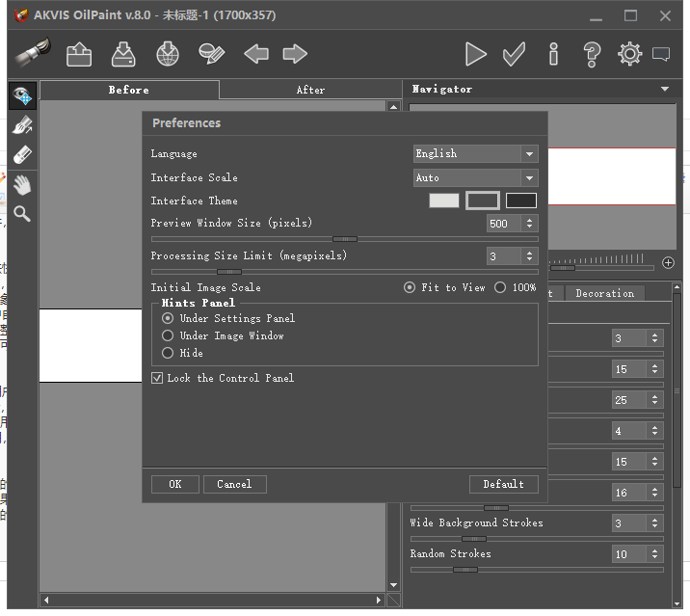
Task: Click the Save image toolbar icon
Action: tap(123, 54)
